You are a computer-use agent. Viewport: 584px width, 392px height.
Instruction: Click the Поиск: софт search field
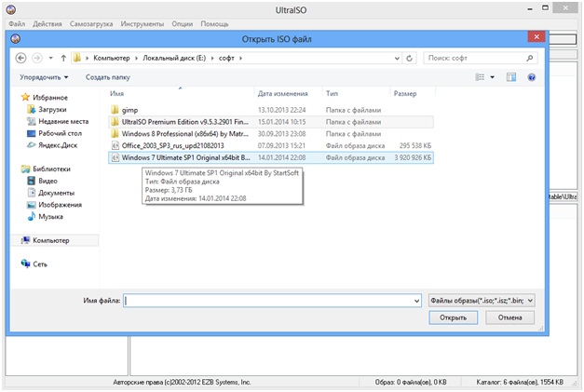[x=474, y=58]
